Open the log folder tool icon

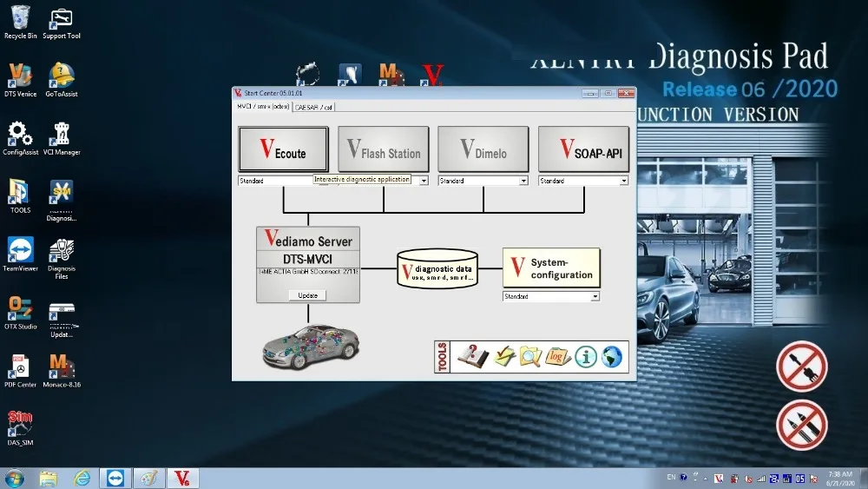557,357
